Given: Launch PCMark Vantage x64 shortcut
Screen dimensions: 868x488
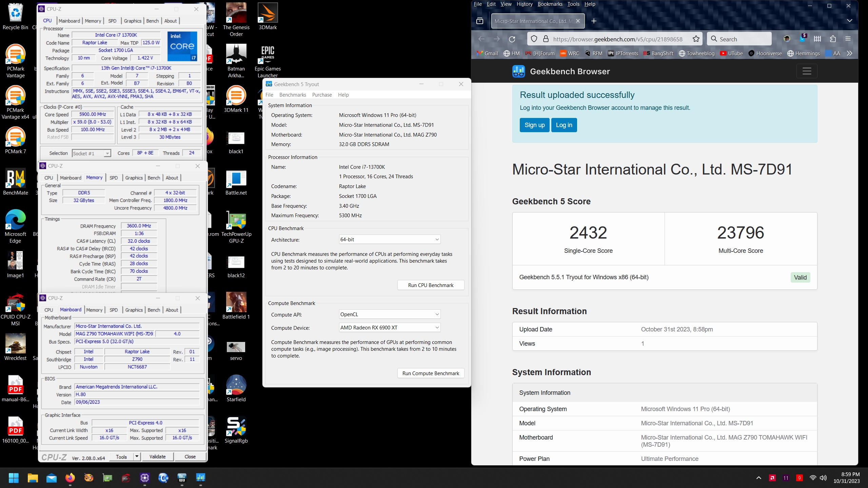Looking at the screenshot, I should point(15,102).
